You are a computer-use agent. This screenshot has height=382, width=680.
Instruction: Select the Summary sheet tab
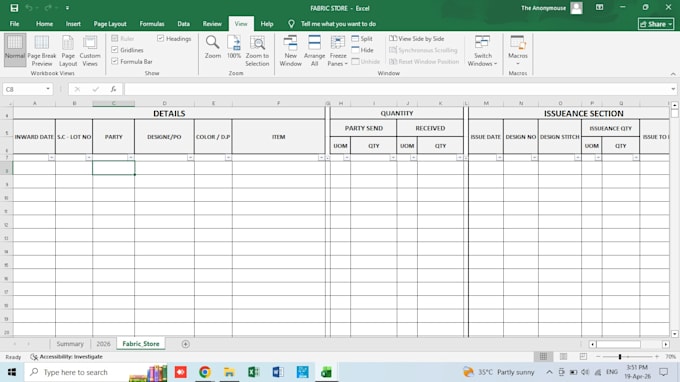(x=70, y=343)
